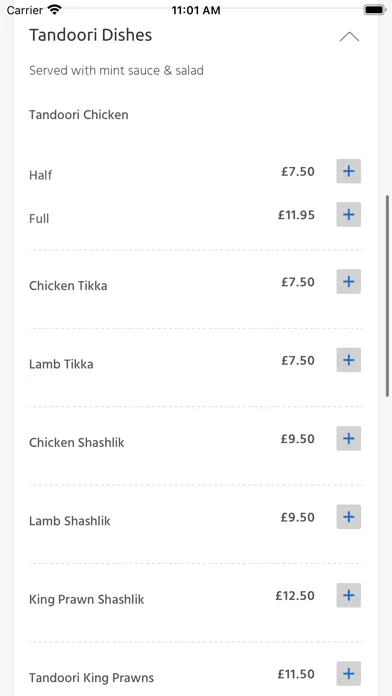Viewport: 392px width, 696px height.
Task: Tap the Wi-Fi status bar icon
Action: click(55, 10)
